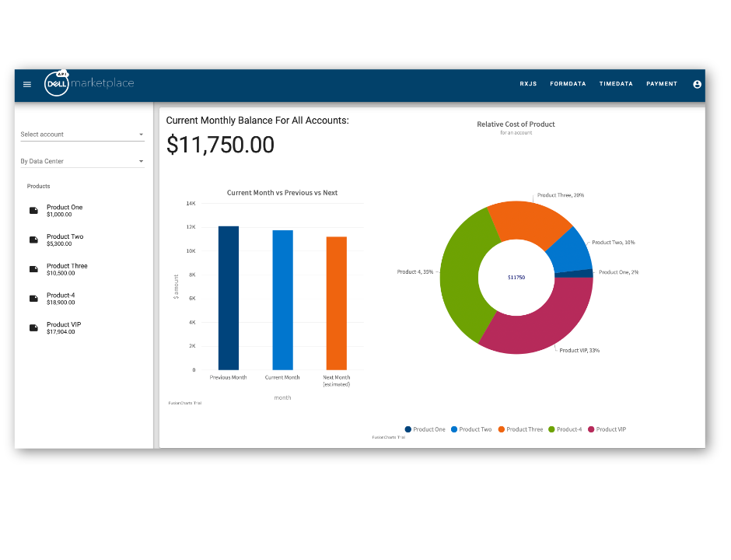Click the $11,750.00 balance amount

pyautogui.click(x=221, y=145)
